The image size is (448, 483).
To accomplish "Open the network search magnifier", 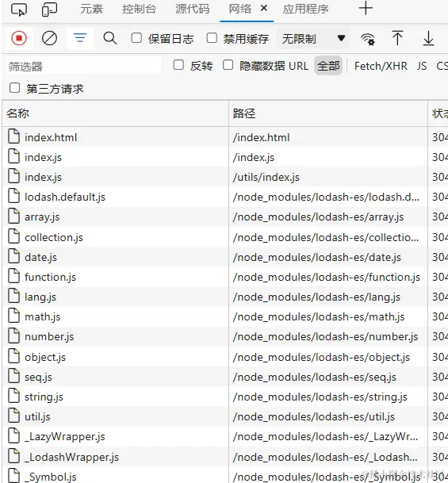I will pyautogui.click(x=110, y=39).
